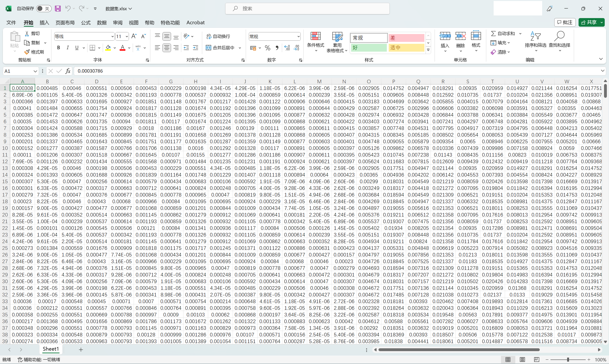Switch to the Page Layout (页面布局) tab
The image size is (609, 364).
(65, 23)
